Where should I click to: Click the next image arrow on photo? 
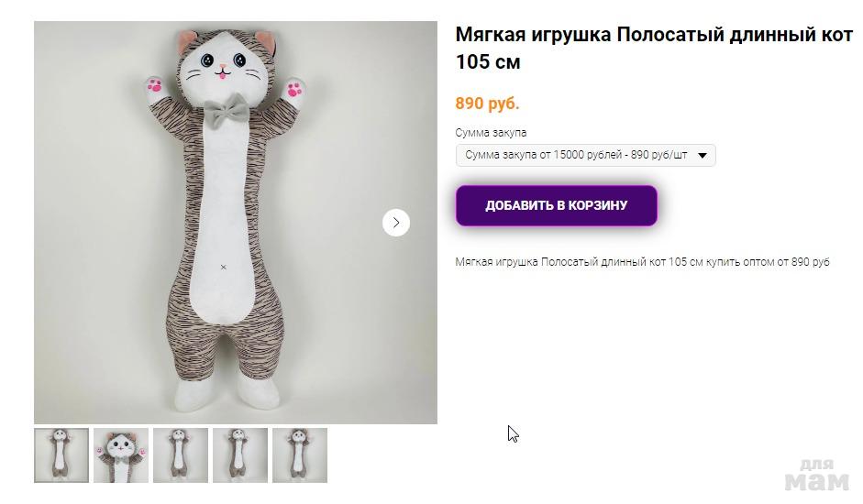coord(396,223)
